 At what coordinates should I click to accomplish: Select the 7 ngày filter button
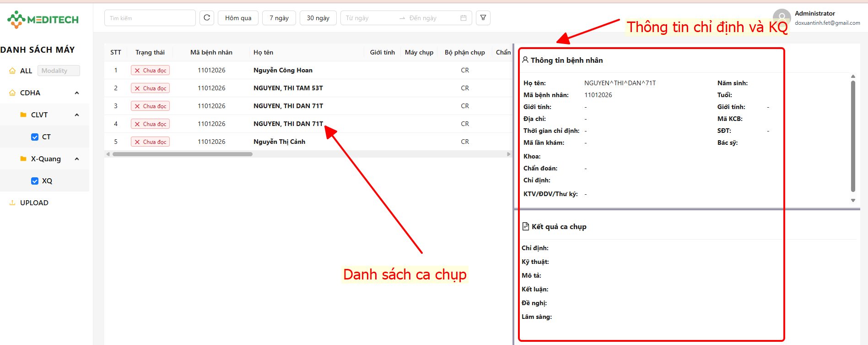pyautogui.click(x=279, y=18)
